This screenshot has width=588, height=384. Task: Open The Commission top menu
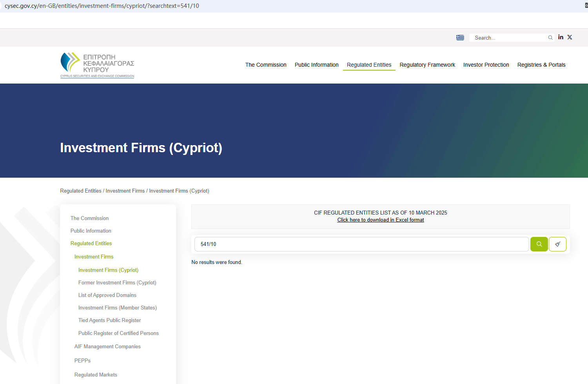coord(265,65)
